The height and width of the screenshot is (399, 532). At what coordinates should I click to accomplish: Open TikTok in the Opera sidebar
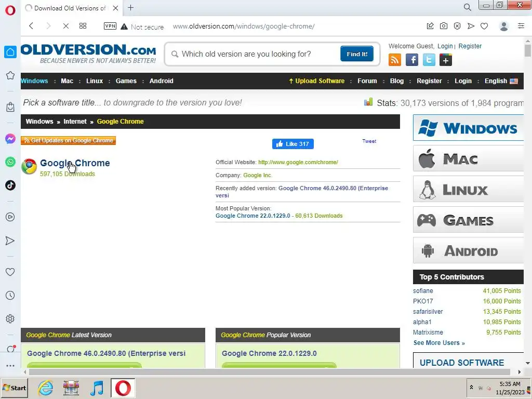[x=10, y=185]
